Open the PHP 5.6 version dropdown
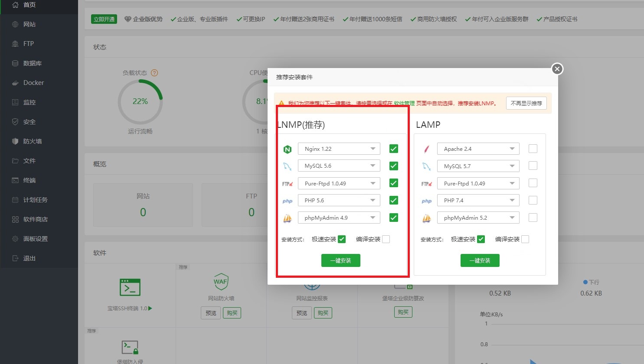The image size is (644, 364). pos(339,200)
